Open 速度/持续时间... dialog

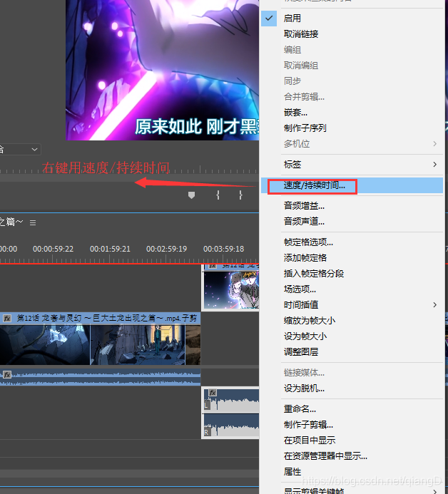pos(352,185)
